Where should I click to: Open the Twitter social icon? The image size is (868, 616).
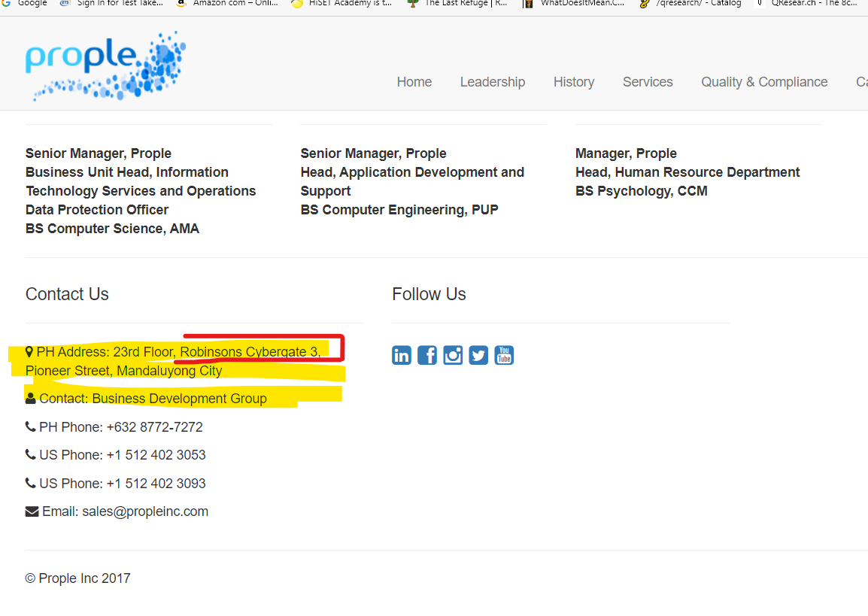tap(478, 355)
